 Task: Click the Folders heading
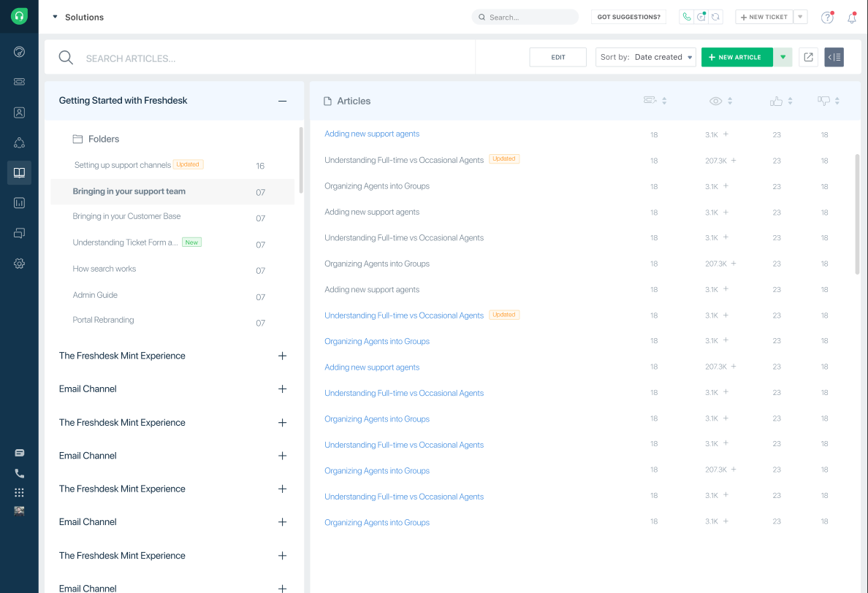tap(96, 139)
